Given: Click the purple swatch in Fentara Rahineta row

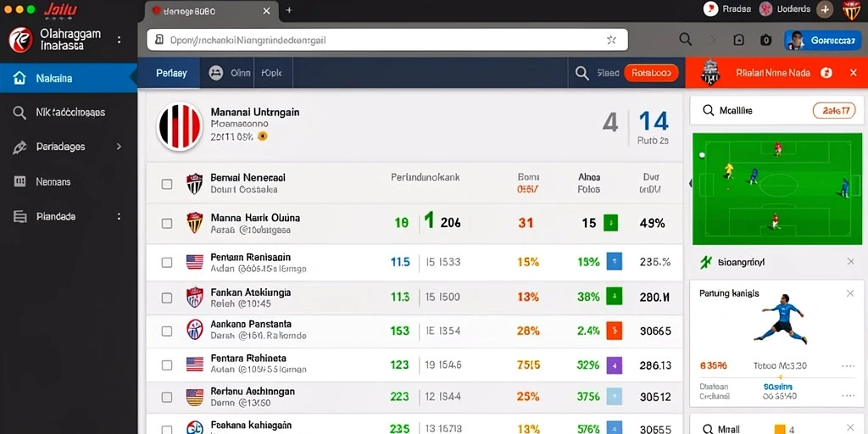Looking at the screenshot, I should tap(615, 365).
